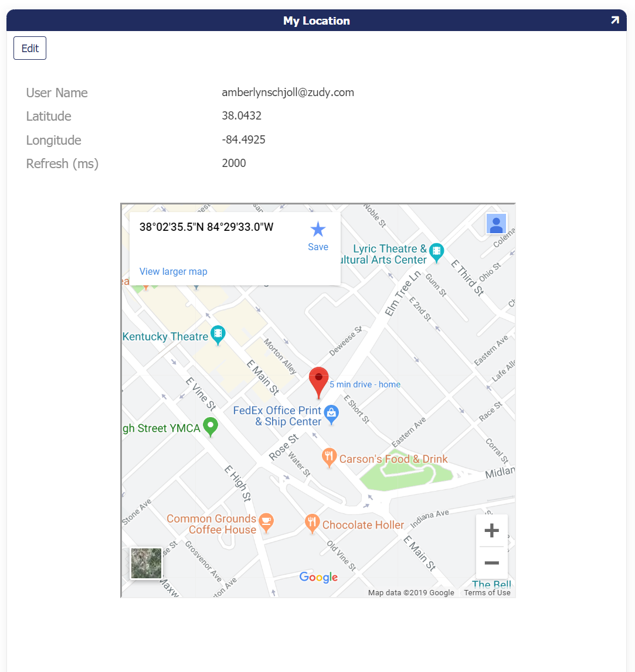Click the Google account profile icon
Viewport: 635px width, 672px height.
(496, 224)
